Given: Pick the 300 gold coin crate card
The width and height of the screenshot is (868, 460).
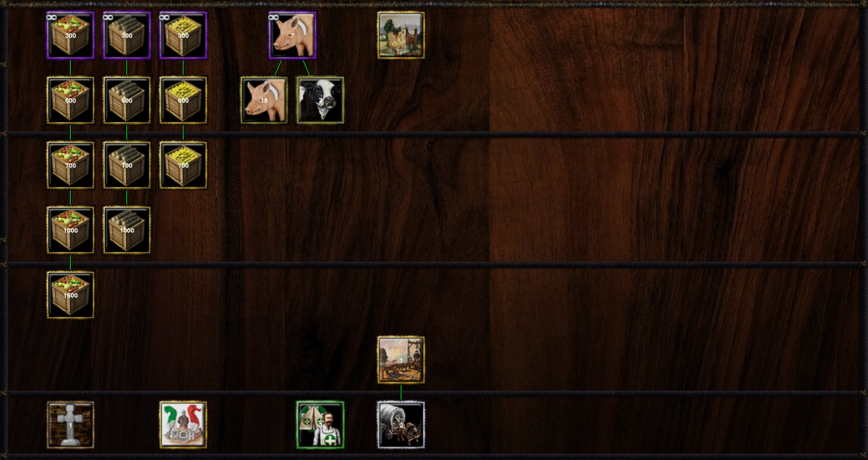Looking at the screenshot, I should point(183,36).
